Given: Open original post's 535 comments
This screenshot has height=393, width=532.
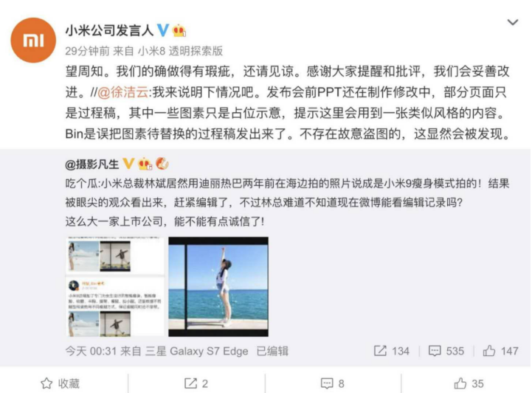Looking at the screenshot, I should click(446, 351).
